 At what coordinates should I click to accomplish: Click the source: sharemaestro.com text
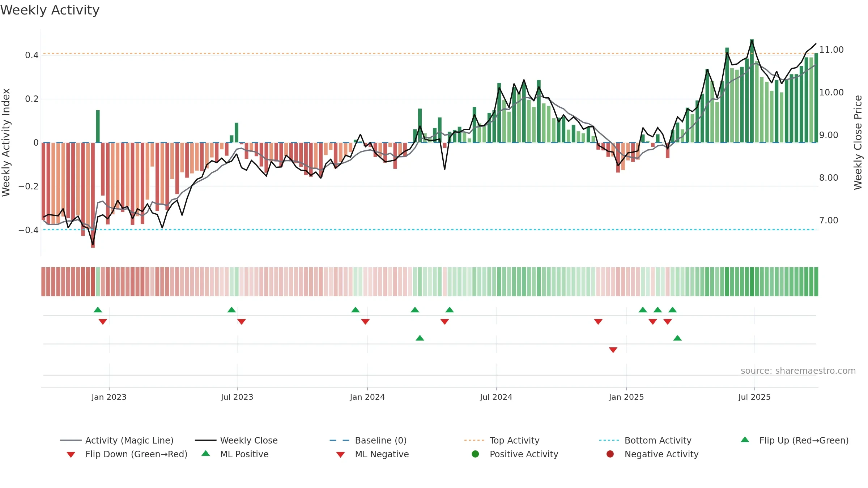798,371
